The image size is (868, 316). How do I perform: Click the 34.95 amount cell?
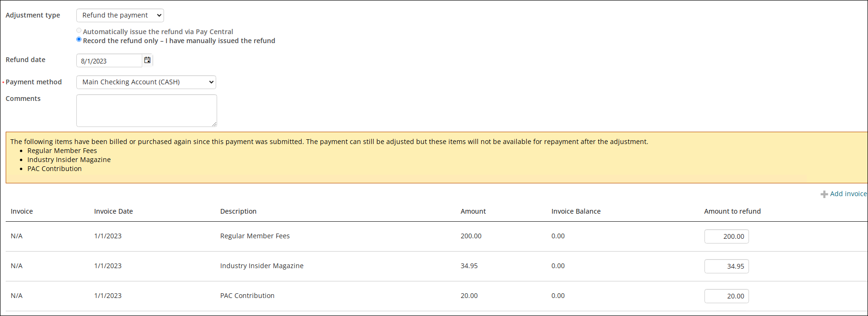(469, 266)
